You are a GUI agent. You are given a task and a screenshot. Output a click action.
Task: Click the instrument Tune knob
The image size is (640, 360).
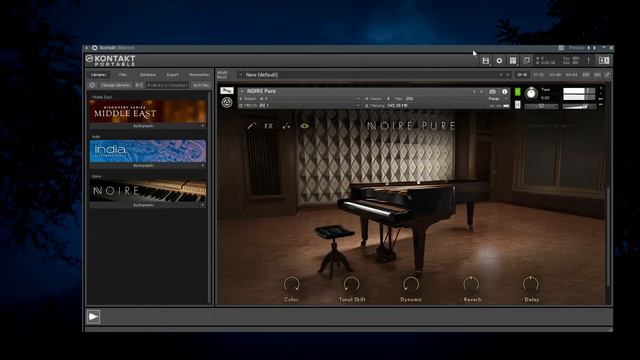click(531, 93)
